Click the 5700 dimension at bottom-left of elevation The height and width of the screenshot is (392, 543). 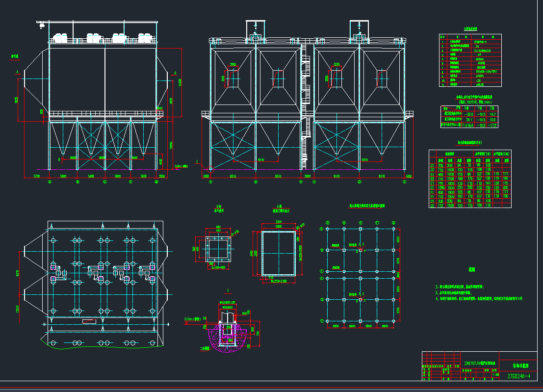[x=36, y=176]
